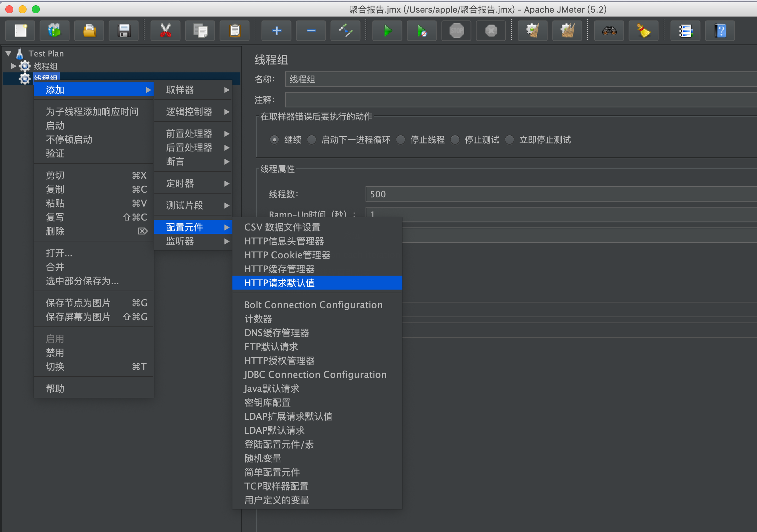Select 启动下一进程循环 radio button
757x532 pixels.
pos(311,140)
